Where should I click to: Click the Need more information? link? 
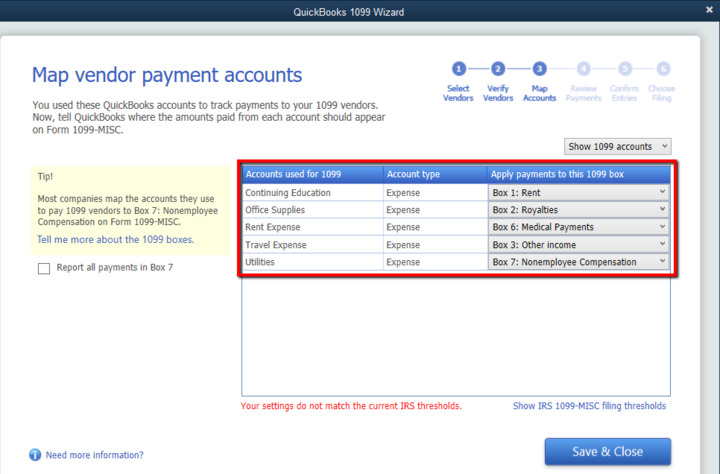pyautogui.click(x=95, y=455)
